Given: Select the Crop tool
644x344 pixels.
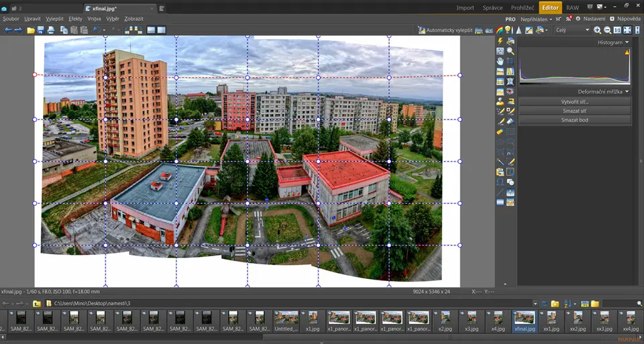Looking at the screenshot, I should pyautogui.click(x=511, y=61).
